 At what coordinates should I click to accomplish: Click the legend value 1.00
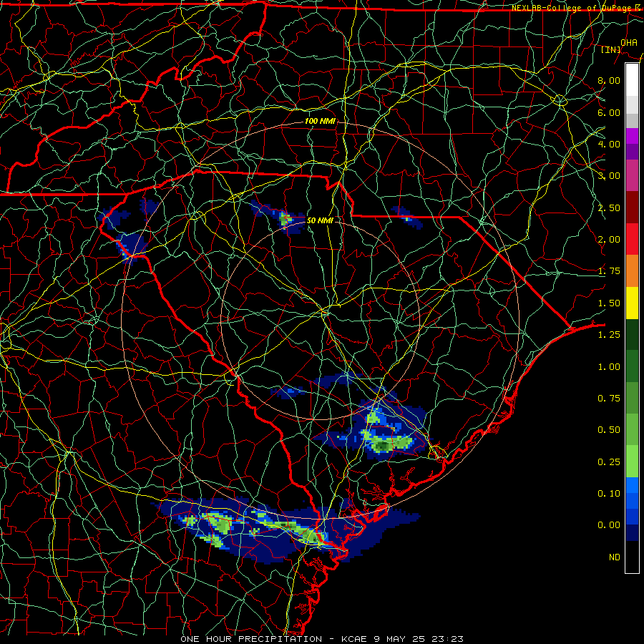[609, 367]
